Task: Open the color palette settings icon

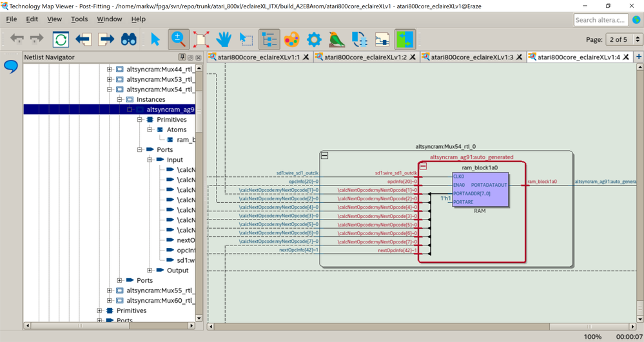Action: (x=292, y=39)
